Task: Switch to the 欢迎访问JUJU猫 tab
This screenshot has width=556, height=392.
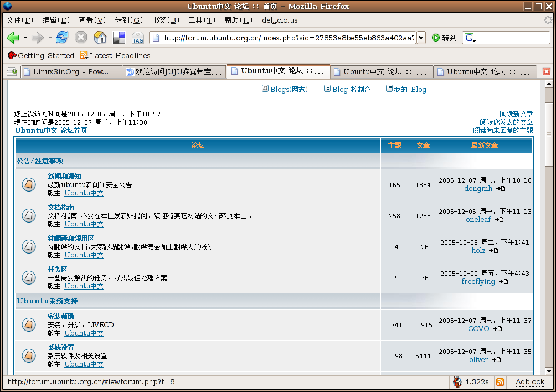Action: coord(175,72)
